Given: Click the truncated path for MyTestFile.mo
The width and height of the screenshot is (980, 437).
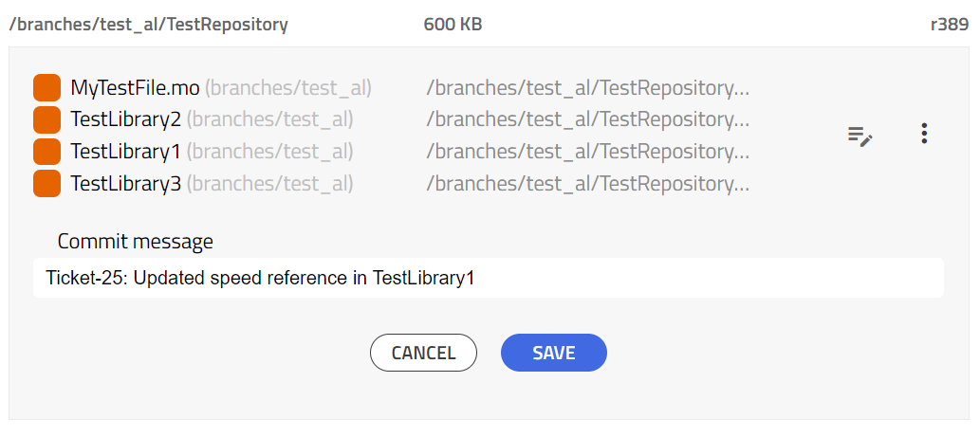Looking at the screenshot, I should click(587, 89).
